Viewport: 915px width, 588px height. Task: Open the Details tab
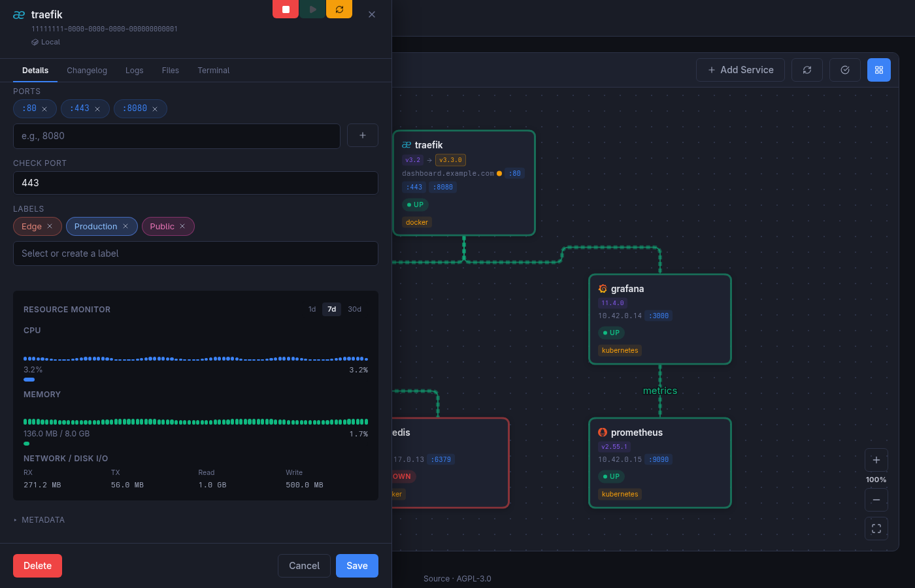tap(35, 71)
